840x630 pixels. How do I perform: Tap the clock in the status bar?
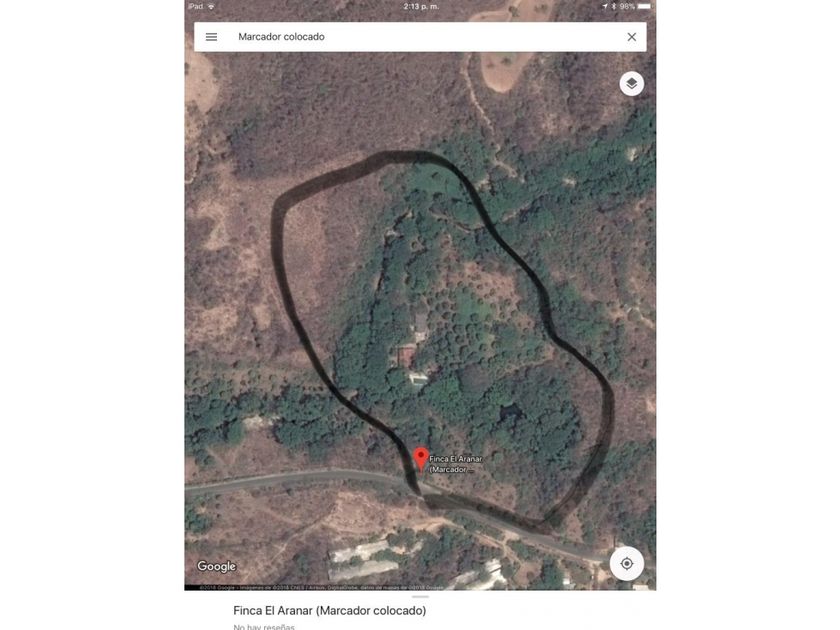pos(421,6)
